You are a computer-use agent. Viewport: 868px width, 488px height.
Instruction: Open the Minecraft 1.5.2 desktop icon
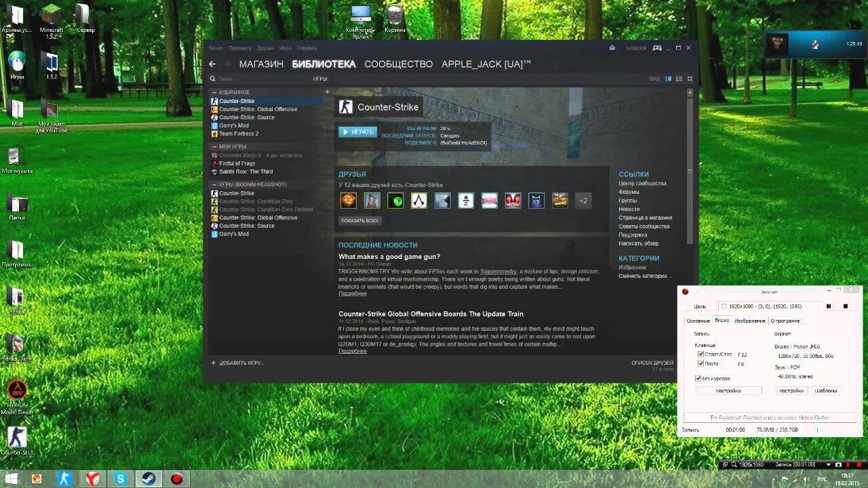[x=52, y=22]
